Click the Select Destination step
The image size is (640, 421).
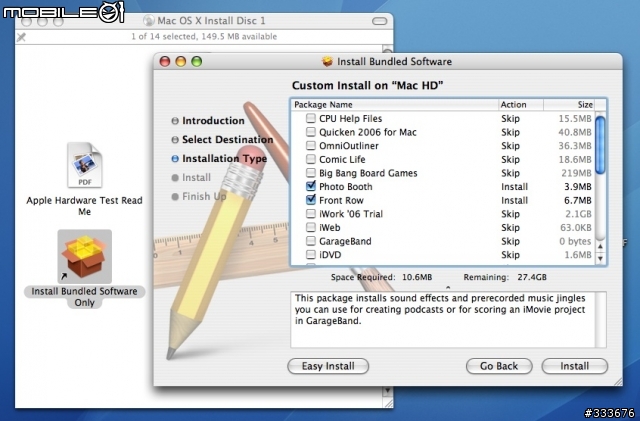coord(222,140)
